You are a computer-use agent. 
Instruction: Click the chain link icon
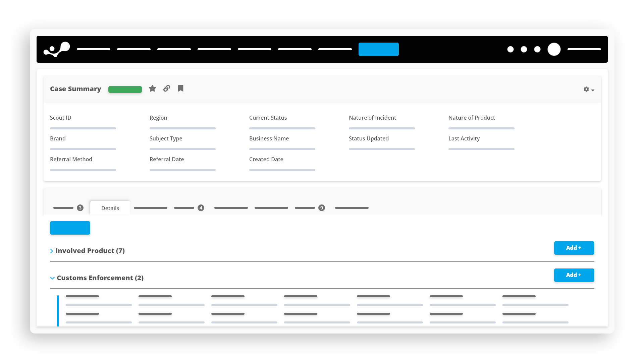167,88
